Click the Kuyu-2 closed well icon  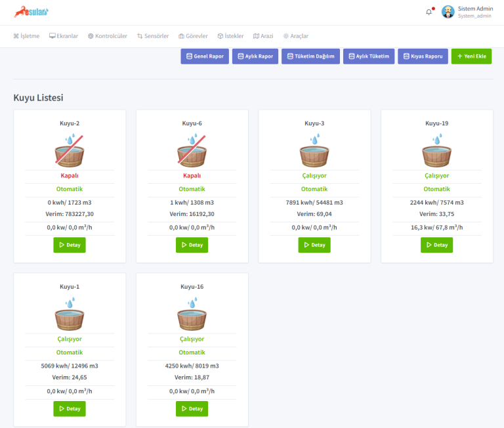click(x=70, y=150)
